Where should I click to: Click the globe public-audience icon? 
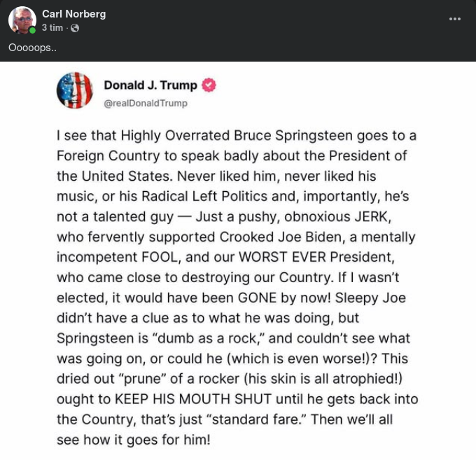tap(75, 28)
